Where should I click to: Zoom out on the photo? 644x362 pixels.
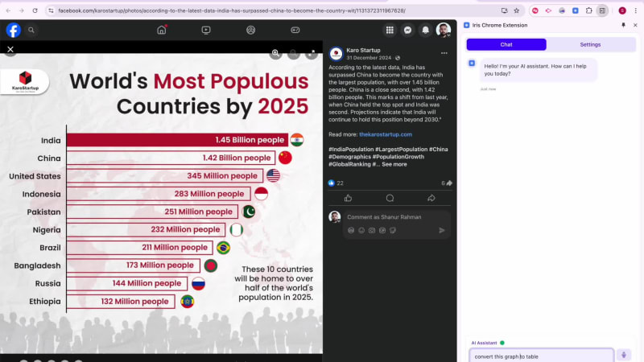[294, 53]
